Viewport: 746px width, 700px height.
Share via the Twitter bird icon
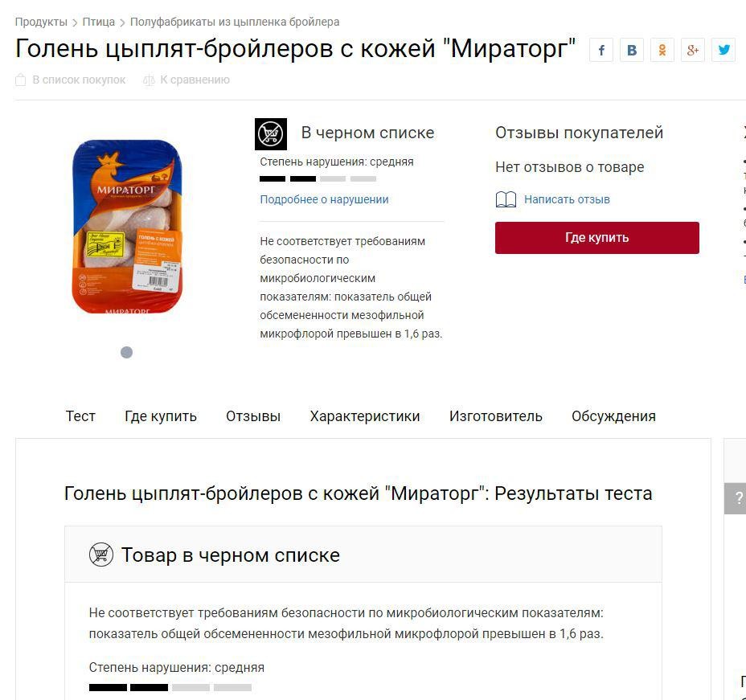(x=723, y=50)
